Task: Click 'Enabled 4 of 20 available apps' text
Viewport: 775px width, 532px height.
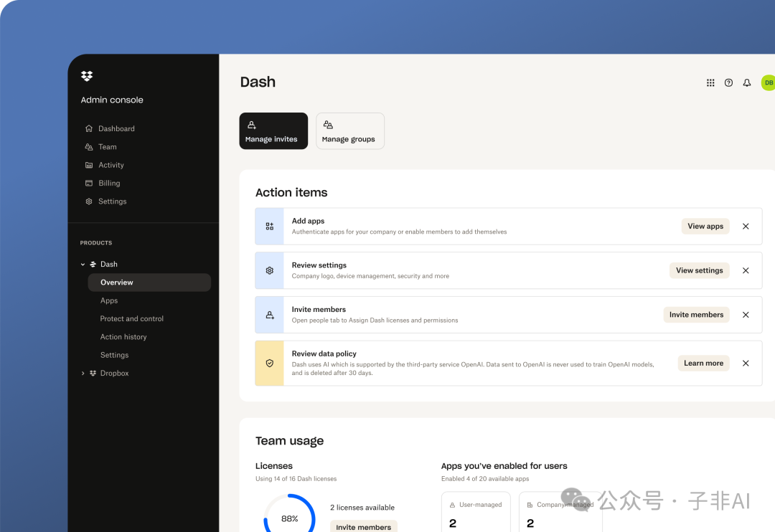Action: 485,479
